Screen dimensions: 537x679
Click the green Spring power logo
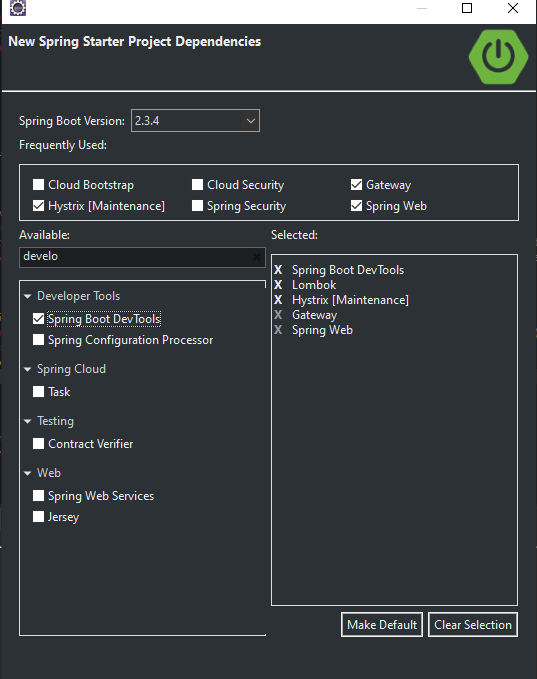[x=498, y=57]
